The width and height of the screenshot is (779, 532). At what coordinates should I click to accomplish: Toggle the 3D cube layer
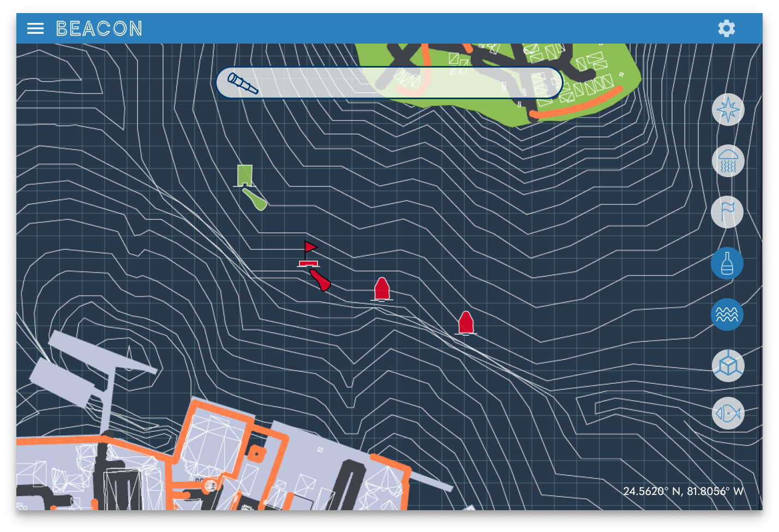(728, 366)
